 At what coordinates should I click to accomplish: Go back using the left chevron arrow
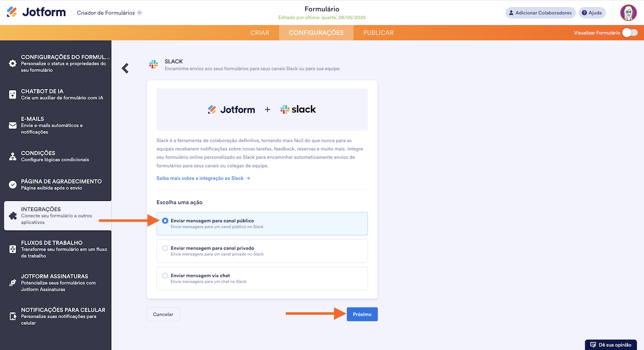[x=125, y=68]
